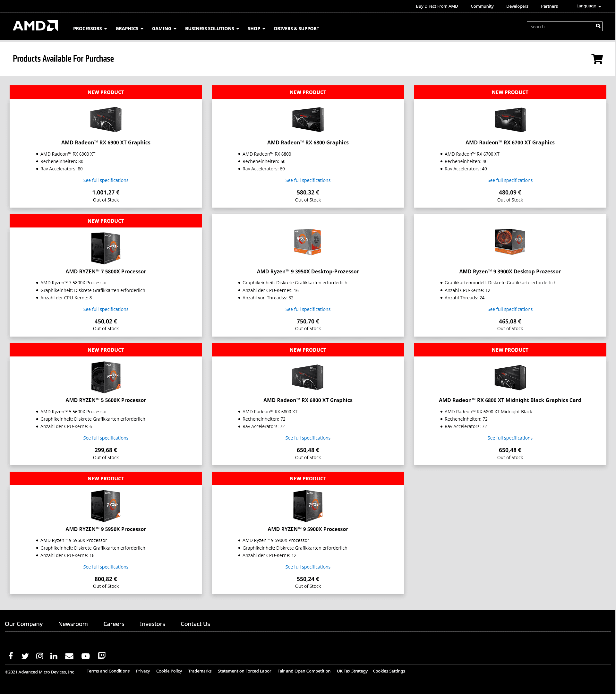Click the Ryzen 9 3950X box image
Viewport: 616px width, 694px height.
[308, 242]
